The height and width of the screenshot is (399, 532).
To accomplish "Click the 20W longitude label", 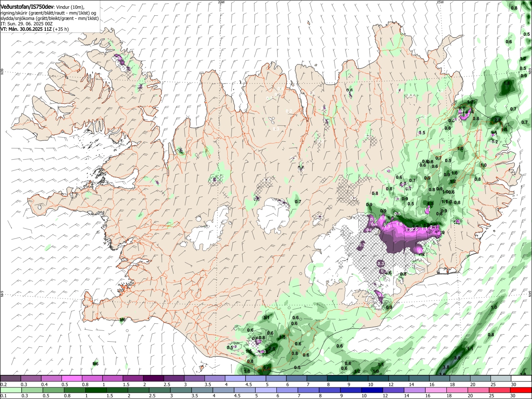I will click(221, 2).
